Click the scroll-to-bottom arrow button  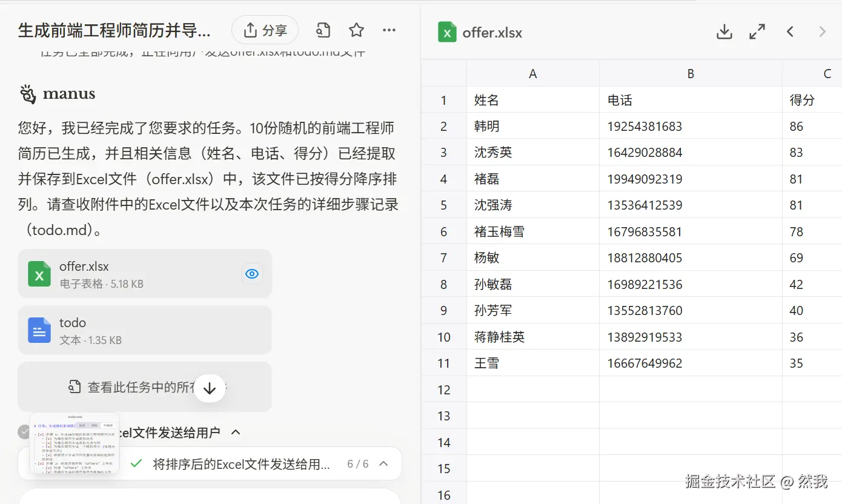[210, 388]
